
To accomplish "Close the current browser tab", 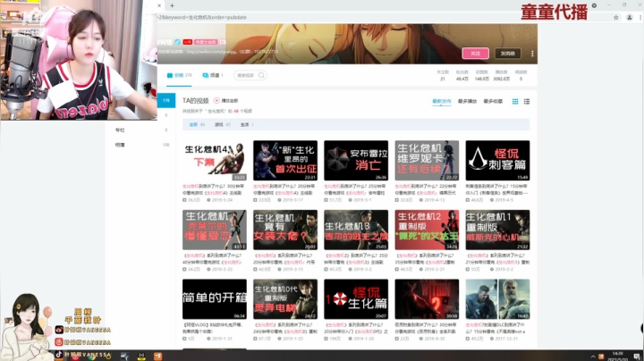I will point(159,5).
